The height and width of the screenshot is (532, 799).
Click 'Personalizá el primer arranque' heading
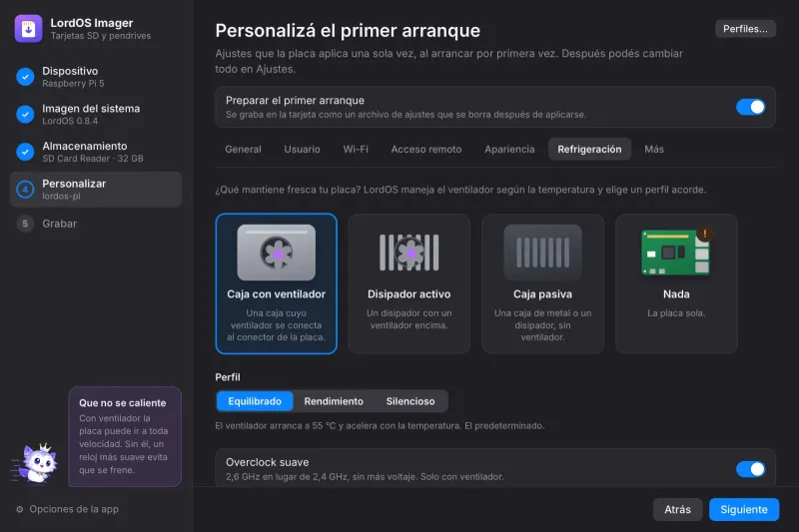[348, 31]
